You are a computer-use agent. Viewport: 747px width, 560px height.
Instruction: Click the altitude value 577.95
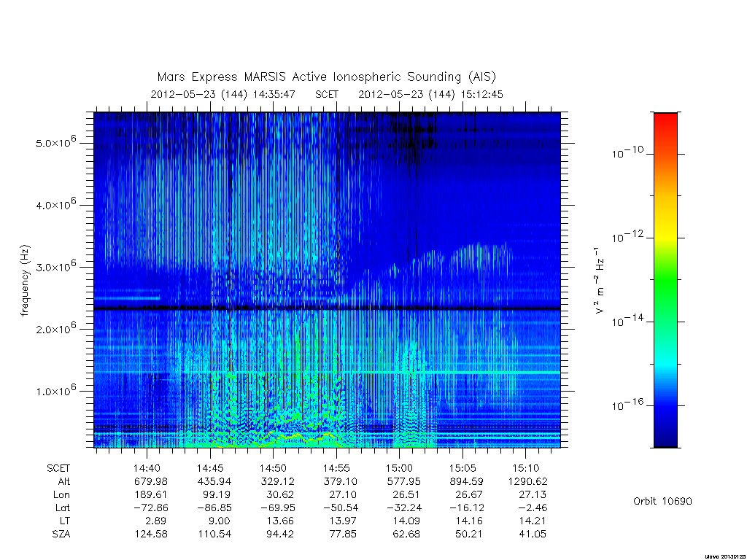(x=403, y=481)
